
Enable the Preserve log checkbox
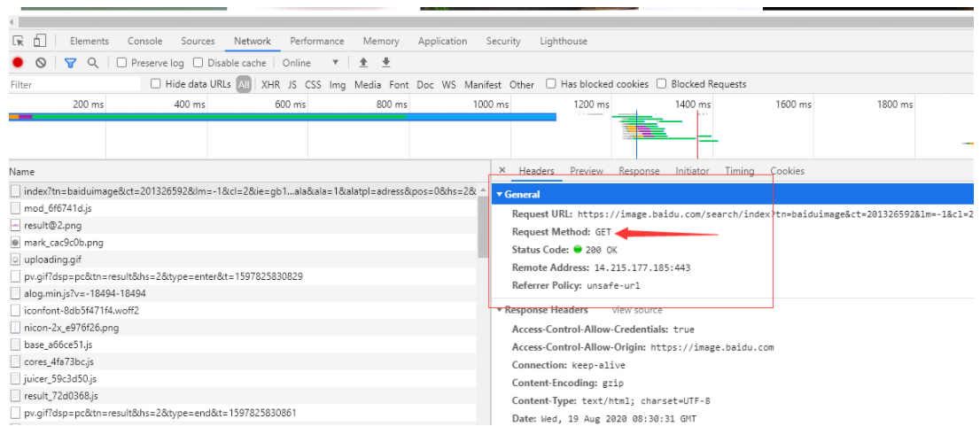pyautogui.click(x=122, y=63)
